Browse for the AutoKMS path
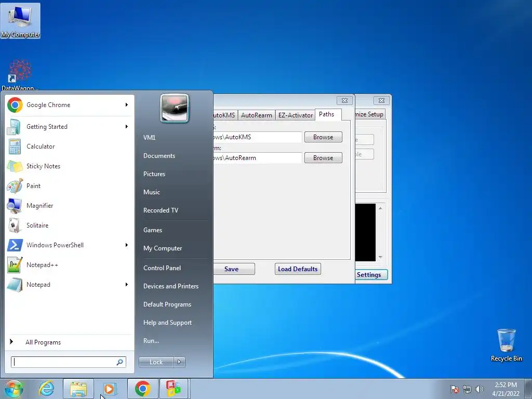Screen dimensions: 532x399 point(323,137)
